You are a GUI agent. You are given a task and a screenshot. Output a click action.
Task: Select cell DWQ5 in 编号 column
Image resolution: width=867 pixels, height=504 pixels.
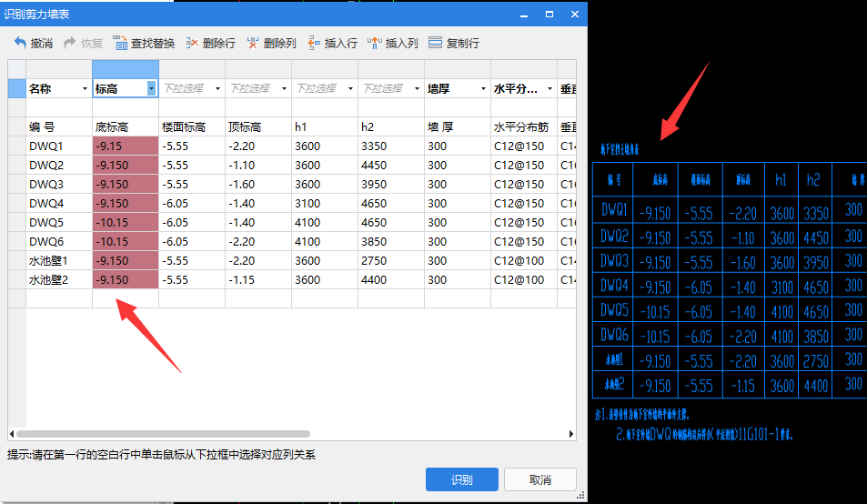(x=59, y=222)
